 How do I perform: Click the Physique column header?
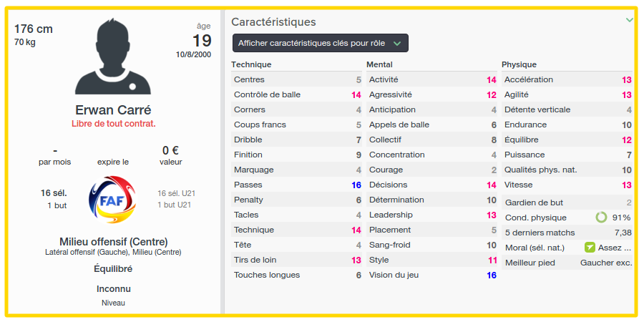[519, 64]
